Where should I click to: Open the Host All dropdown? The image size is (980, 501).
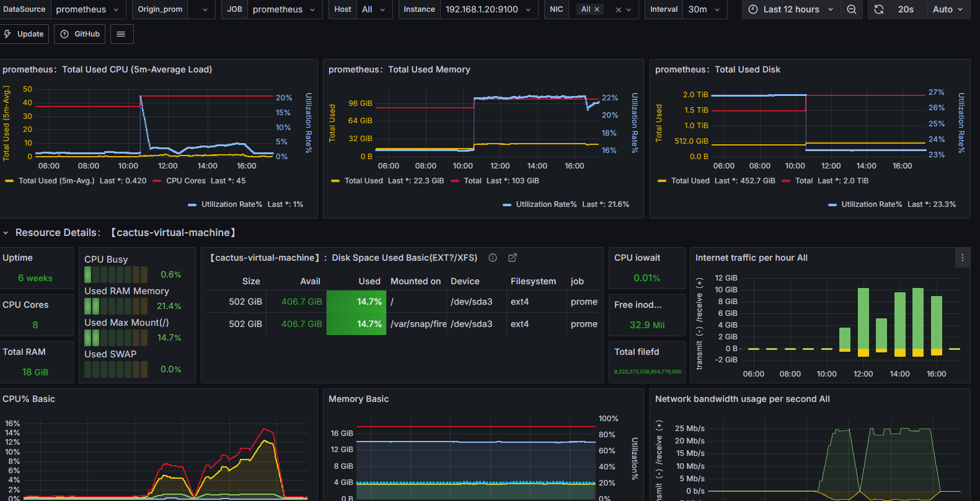374,9
